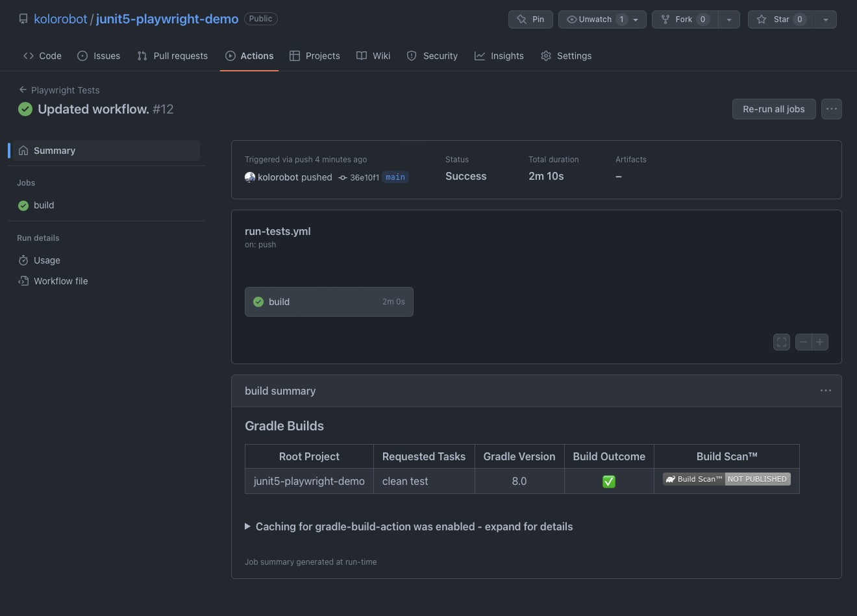
Task: Go to the Wiki tab
Action: pyautogui.click(x=373, y=56)
